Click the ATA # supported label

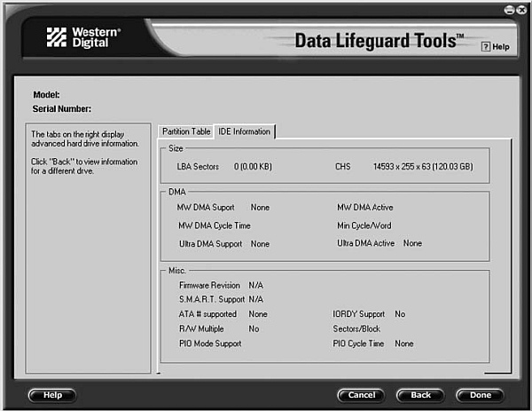point(207,314)
